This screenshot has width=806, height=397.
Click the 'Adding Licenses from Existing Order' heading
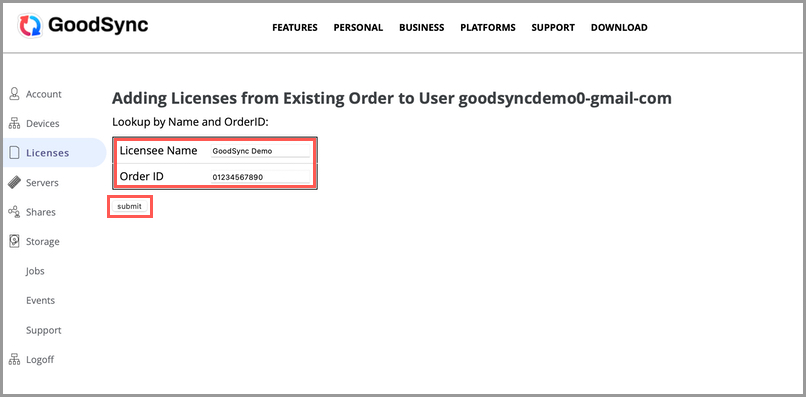(392, 98)
